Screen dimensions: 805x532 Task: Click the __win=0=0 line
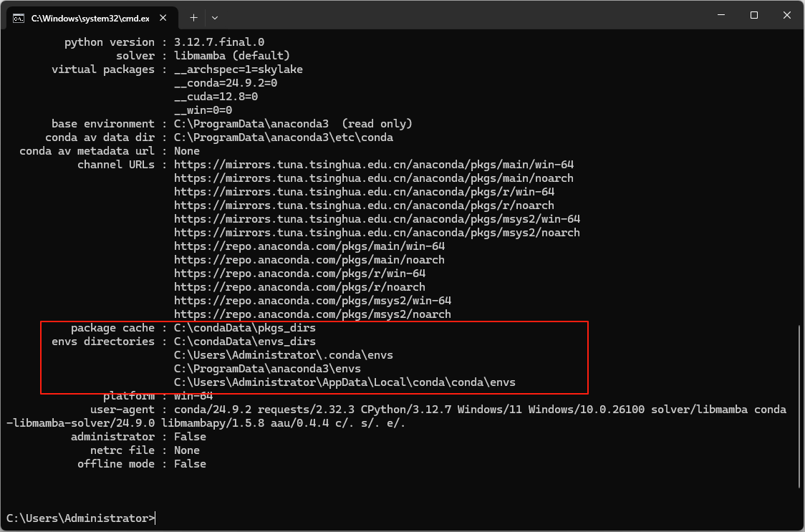click(x=203, y=110)
